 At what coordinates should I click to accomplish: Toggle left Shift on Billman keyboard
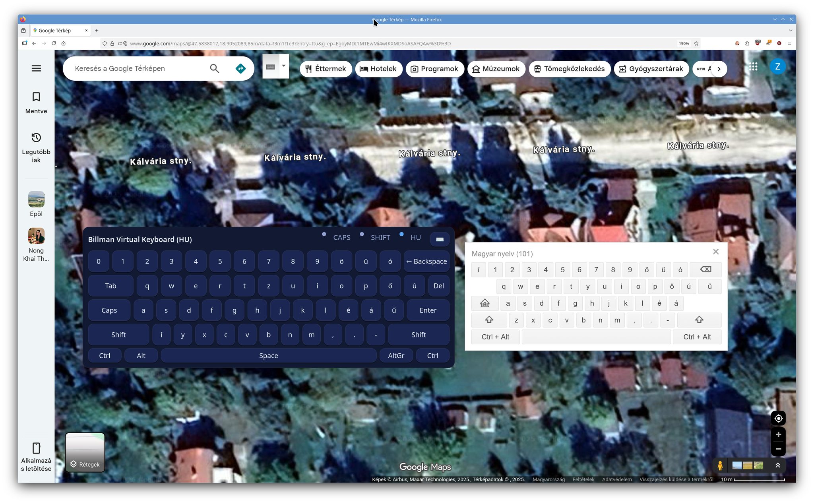click(x=118, y=335)
